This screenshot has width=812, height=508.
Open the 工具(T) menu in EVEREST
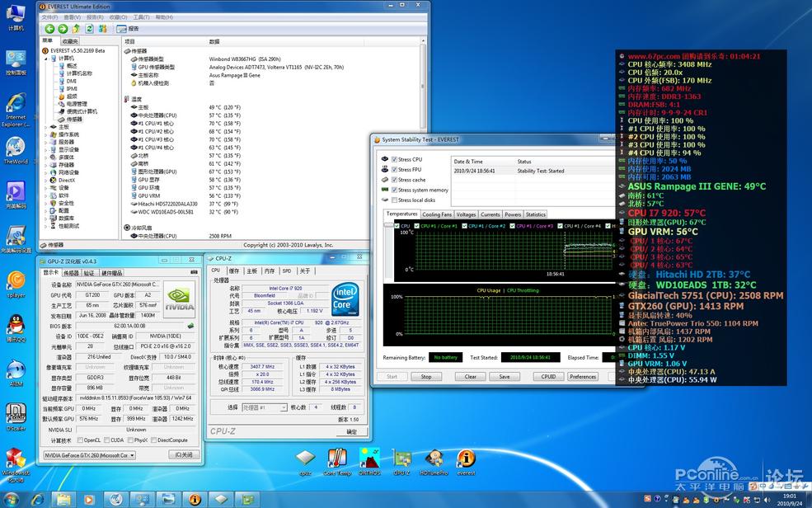pos(141,17)
